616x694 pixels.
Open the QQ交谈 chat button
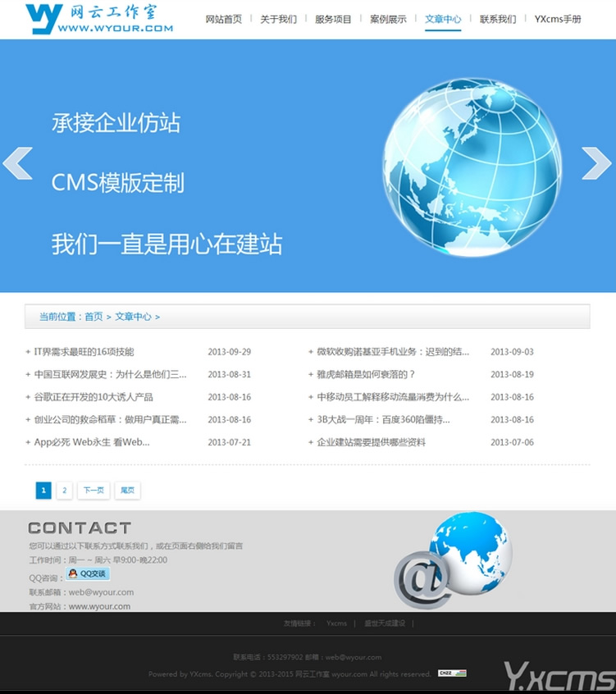(x=88, y=574)
